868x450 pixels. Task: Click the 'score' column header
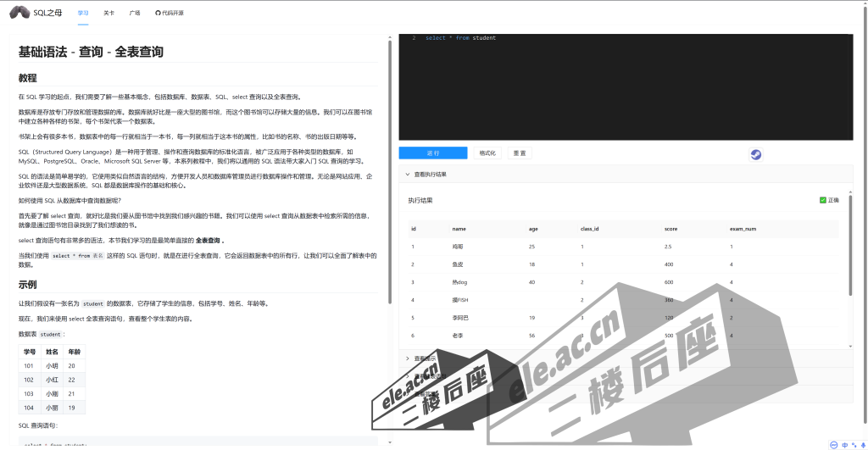point(670,229)
